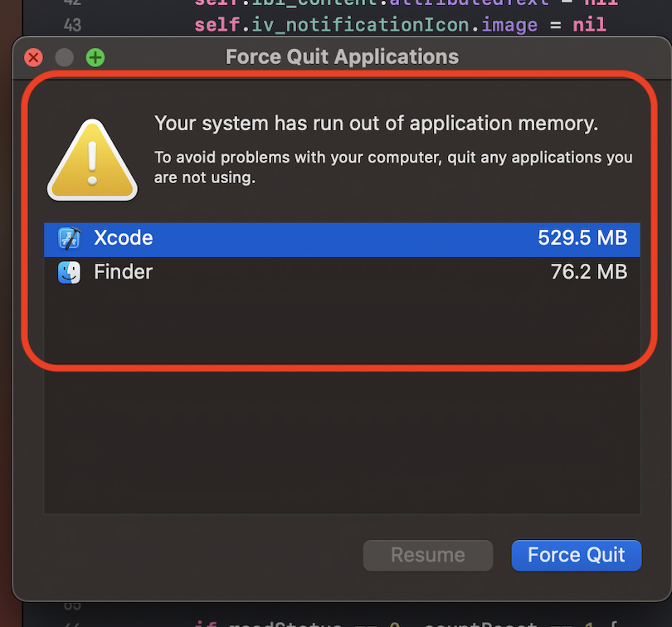Close the Force Quit Applications window
Image resolution: width=672 pixels, height=627 pixels.
[x=33, y=57]
